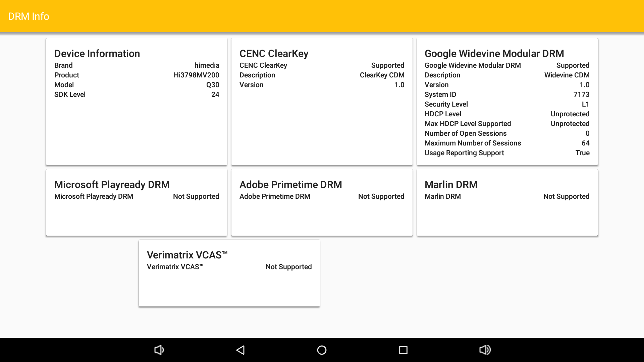Image resolution: width=644 pixels, height=362 pixels.
Task: Select the ClearKey CDM description value
Action: tap(382, 75)
